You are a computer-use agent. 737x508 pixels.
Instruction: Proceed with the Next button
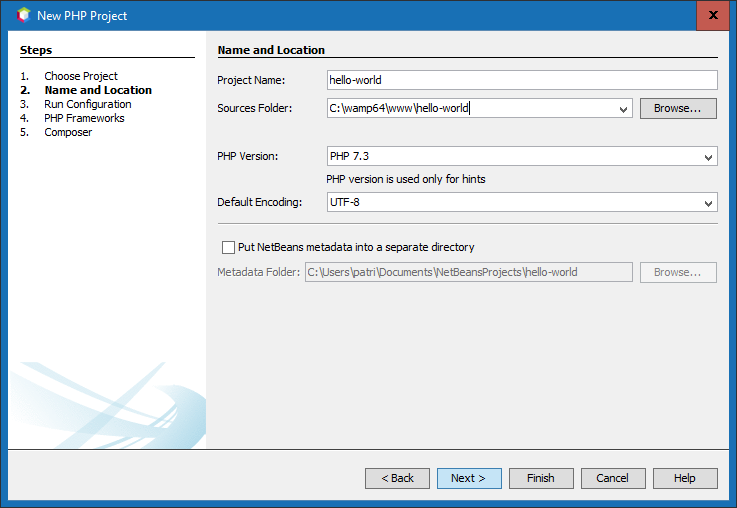pos(469,478)
